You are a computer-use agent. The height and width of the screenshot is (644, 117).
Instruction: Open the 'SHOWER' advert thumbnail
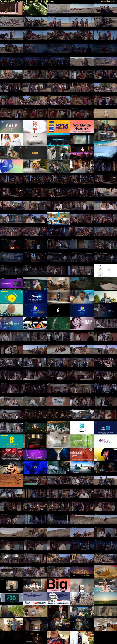(x=12, y=140)
